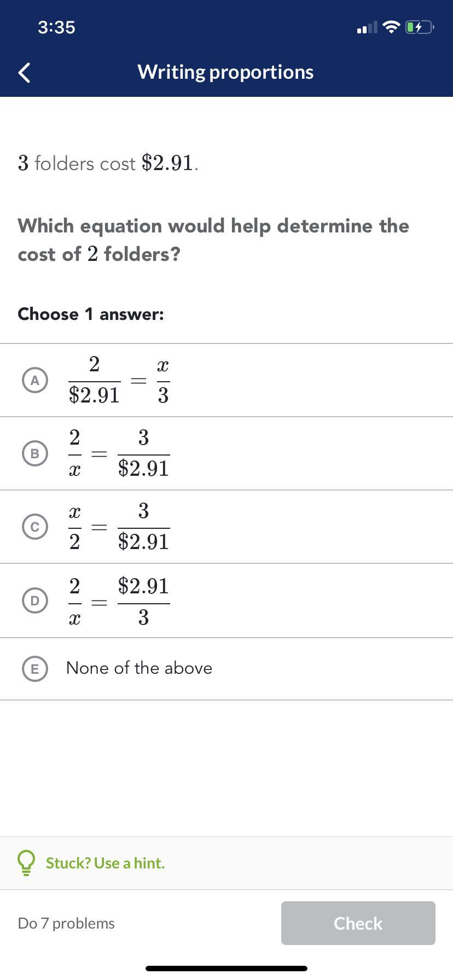Tap the Wi-Fi status icon
Image resolution: width=453 pixels, height=980 pixels.
click(391, 27)
